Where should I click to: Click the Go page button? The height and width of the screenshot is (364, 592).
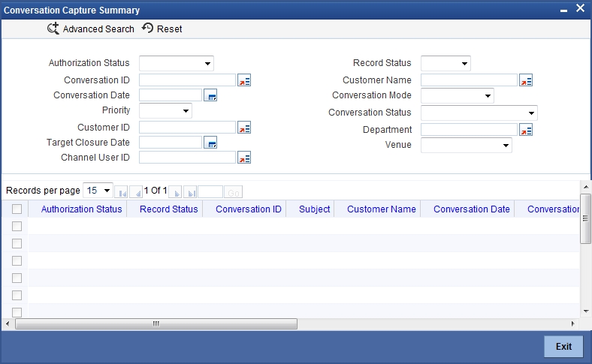pos(234,192)
